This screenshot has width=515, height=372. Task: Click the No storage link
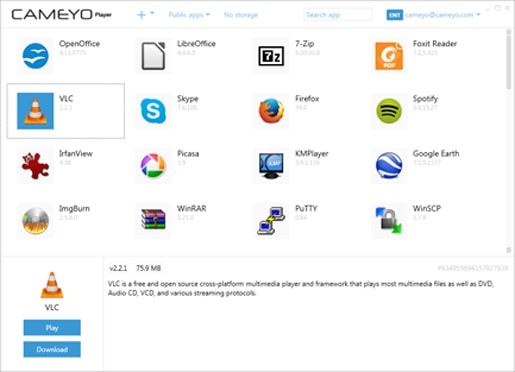click(x=241, y=15)
